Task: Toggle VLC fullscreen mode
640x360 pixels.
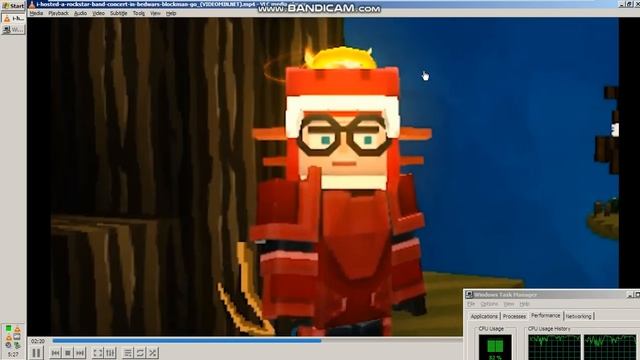Action: 98,353
